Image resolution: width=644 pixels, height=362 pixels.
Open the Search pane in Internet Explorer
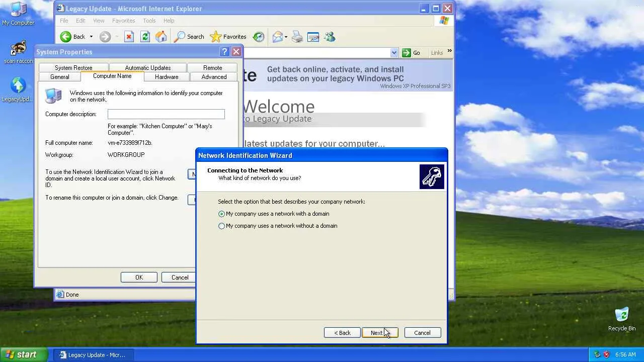[189, 37]
